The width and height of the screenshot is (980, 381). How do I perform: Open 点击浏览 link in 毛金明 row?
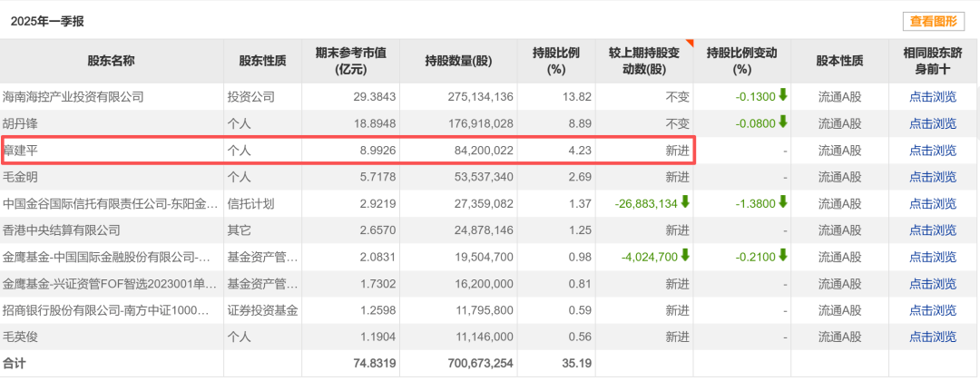[932, 177]
